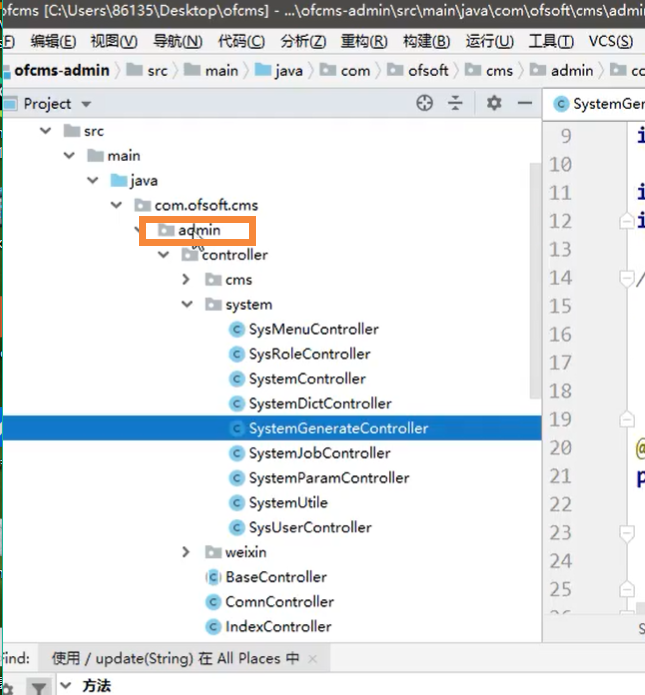
Task: Collapse the main folder
Action: [x=69, y=156]
